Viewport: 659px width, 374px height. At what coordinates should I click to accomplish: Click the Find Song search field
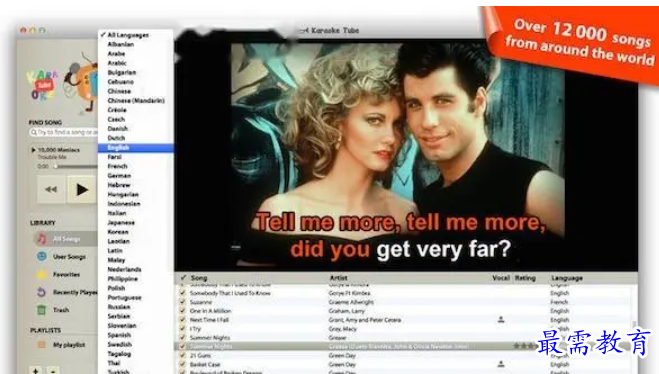click(63, 132)
